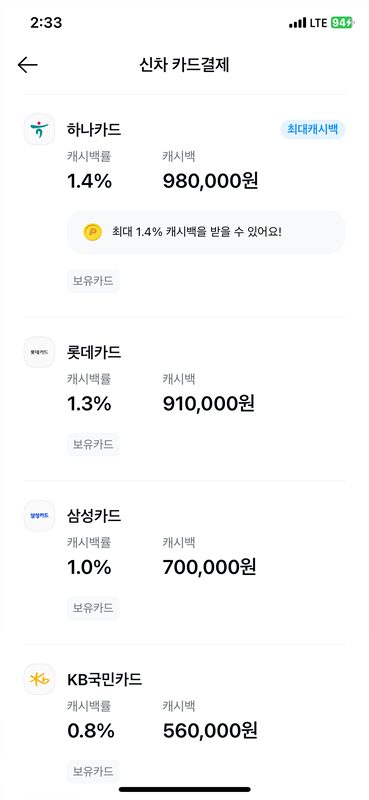Image resolution: width=369 pixels, height=800 pixels.
Task: Click 보유카드 tag under 하나카드
Action: (x=93, y=281)
